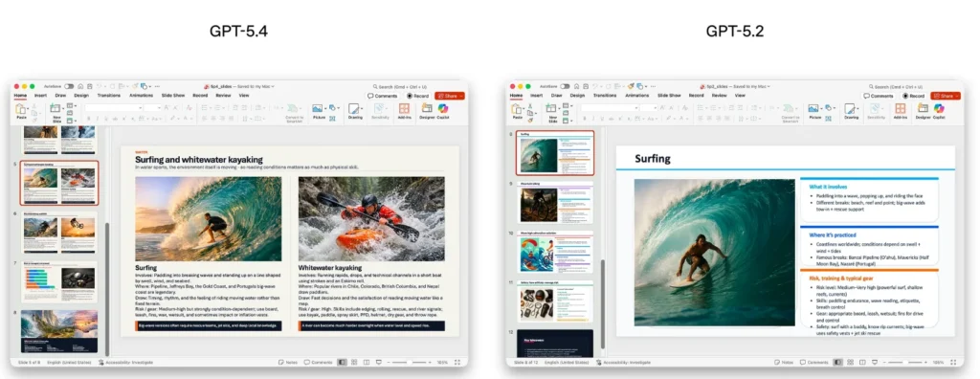Image resolution: width=980 pixels, height=379 pixels.
Task: Open Add-ins in the GPT-5.4 window
Action: 405,111
